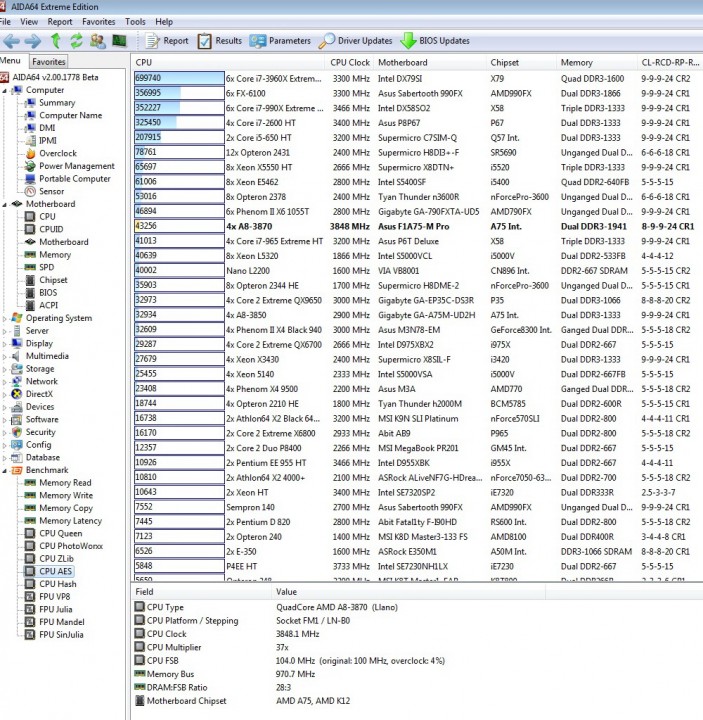Select the 356995 FX-6100 score bar

click(x=179, y=93)
